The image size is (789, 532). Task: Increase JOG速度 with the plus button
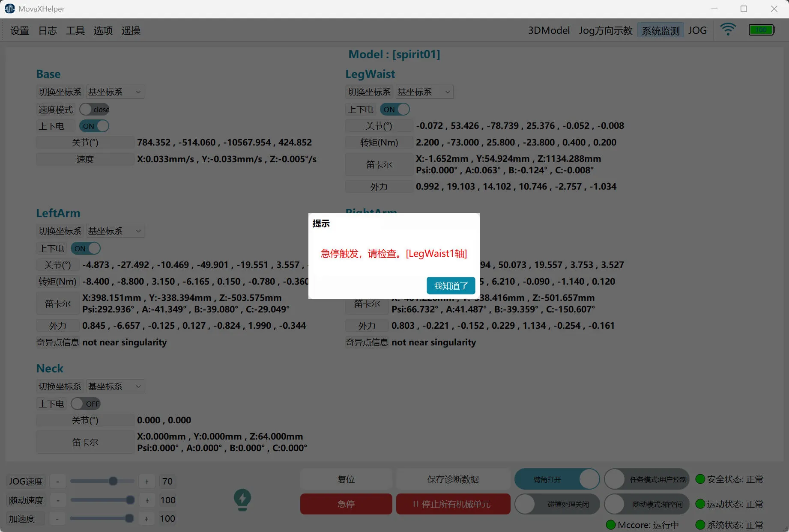tap(146, 481)
